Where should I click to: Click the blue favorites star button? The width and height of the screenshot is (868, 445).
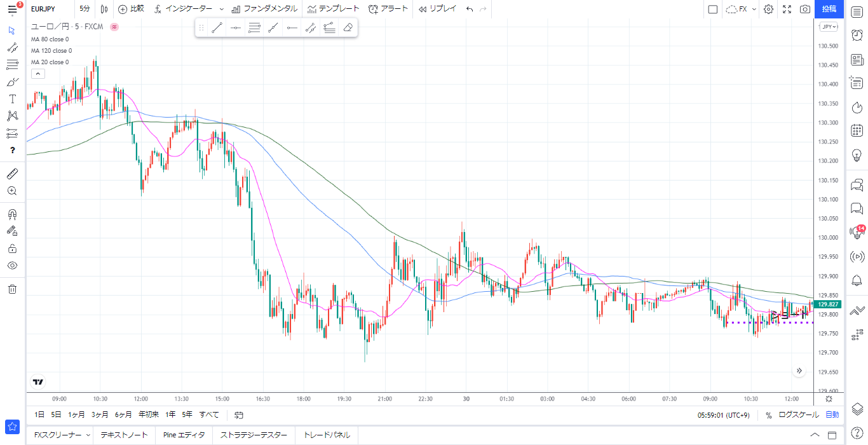click(12, 427)
